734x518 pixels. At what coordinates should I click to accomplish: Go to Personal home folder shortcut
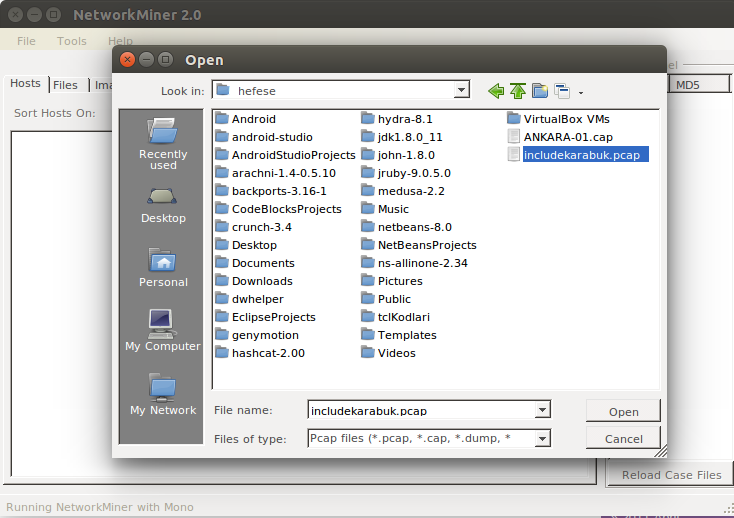click(x=163, y=268)
